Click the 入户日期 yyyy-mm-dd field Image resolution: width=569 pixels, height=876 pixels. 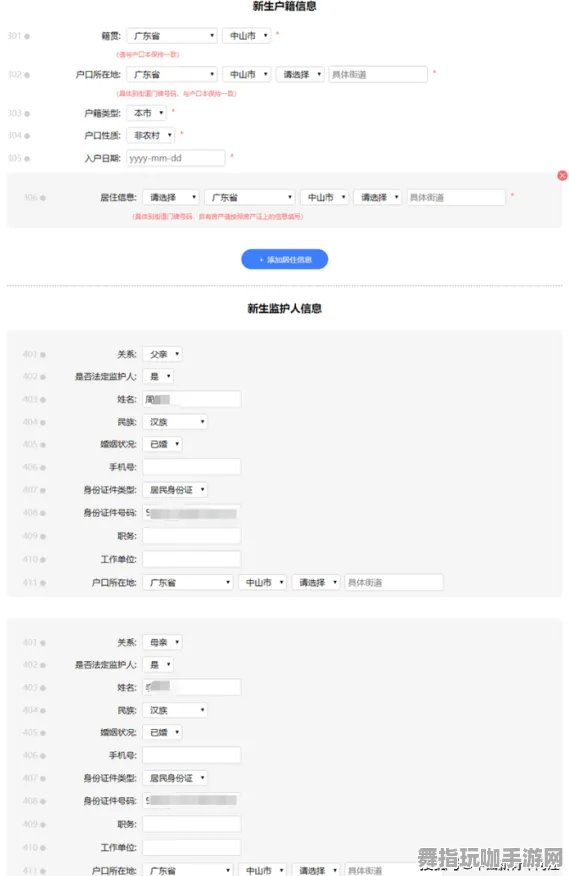point(176,158)
